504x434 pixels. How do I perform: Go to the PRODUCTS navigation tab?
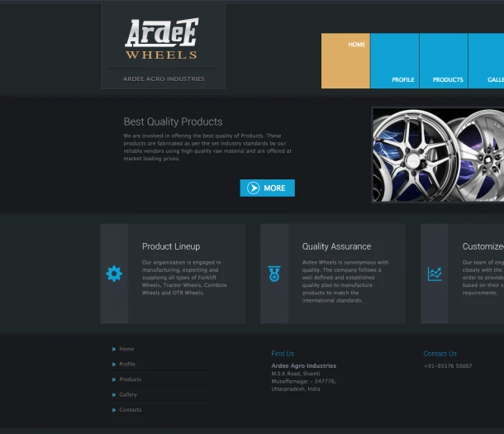coord(444,60)
